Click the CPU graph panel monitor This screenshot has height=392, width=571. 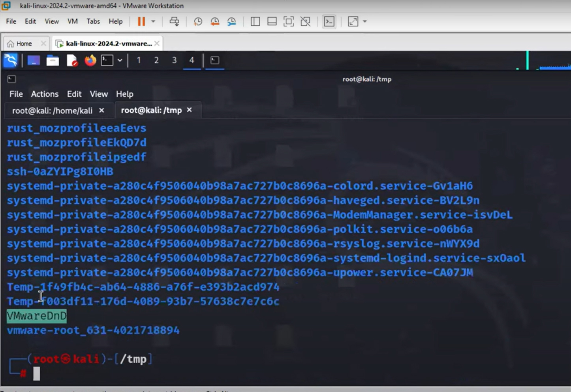coord(544,60)
